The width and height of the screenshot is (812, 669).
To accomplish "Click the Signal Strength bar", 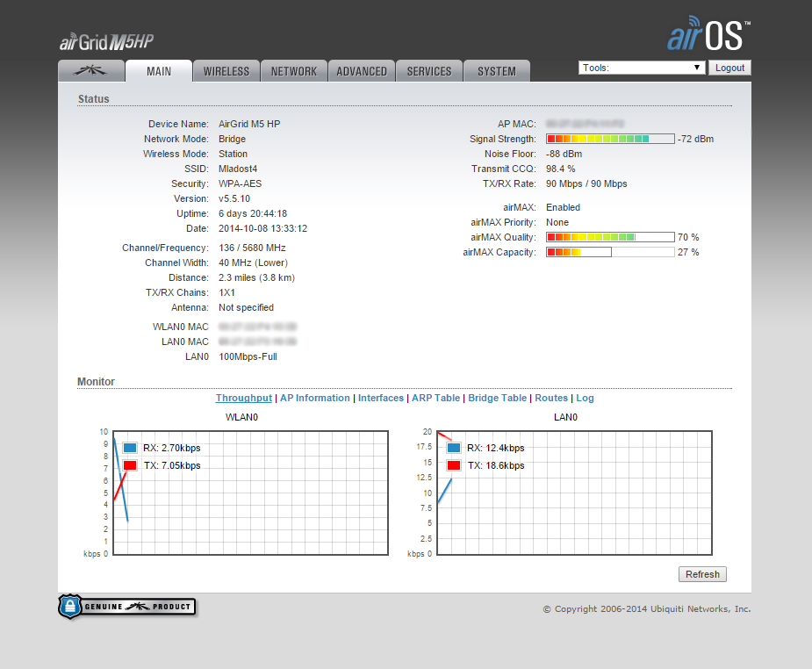I will tap(610, 139).
